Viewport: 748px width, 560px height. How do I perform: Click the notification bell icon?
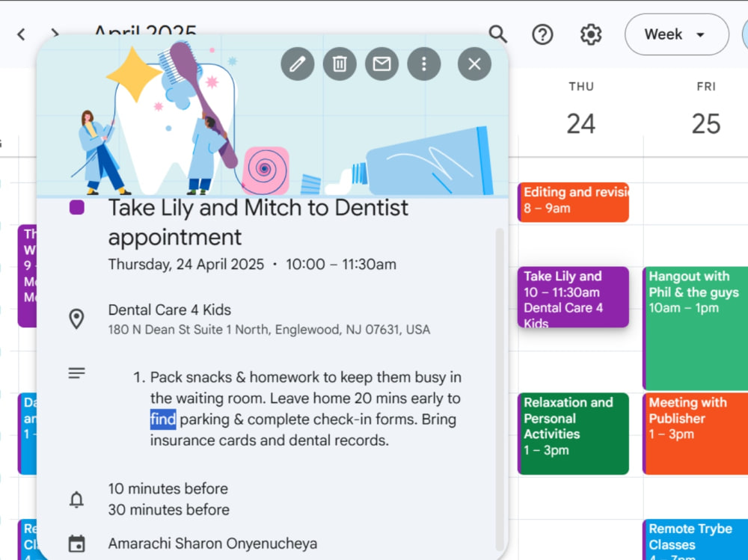(x=76, y=499)
